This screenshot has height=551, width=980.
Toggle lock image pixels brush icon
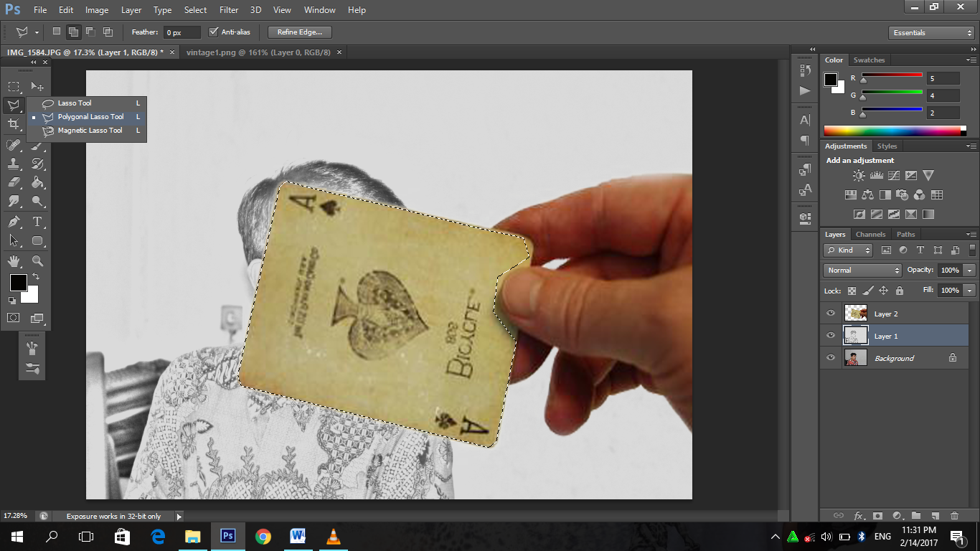[x=867, y=291]
